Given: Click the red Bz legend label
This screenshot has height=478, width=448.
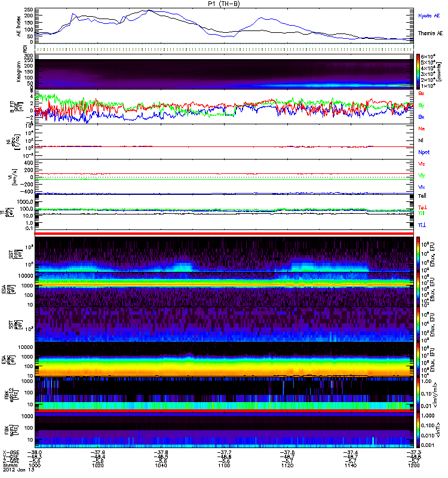Looking at the screenshot, I should click(x=421, y=93).
